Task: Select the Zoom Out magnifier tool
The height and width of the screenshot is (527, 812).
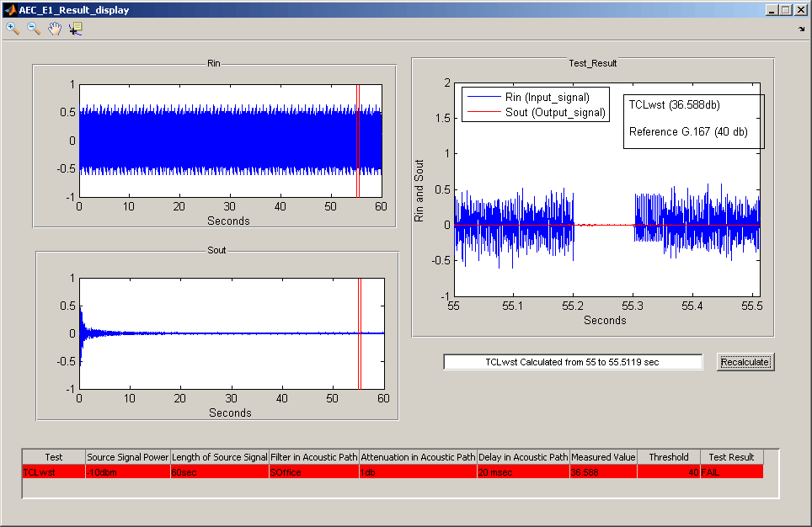Action: pos(32,28)
